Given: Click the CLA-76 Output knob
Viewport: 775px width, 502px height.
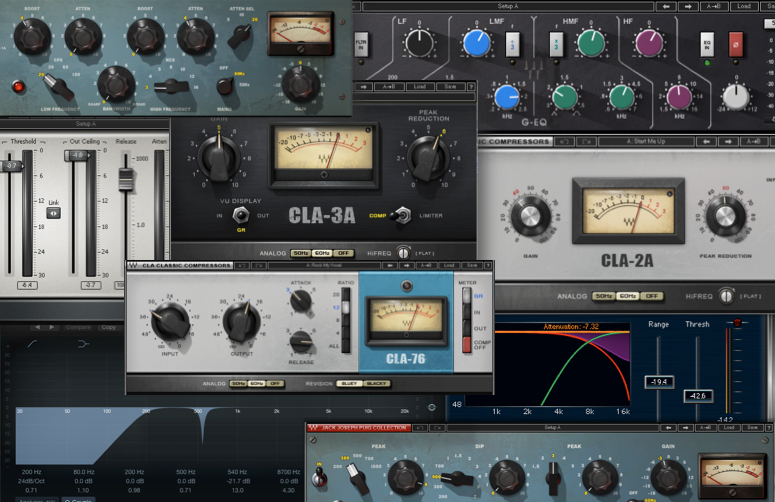Looking at the screenshot, I should coord(240,322).
